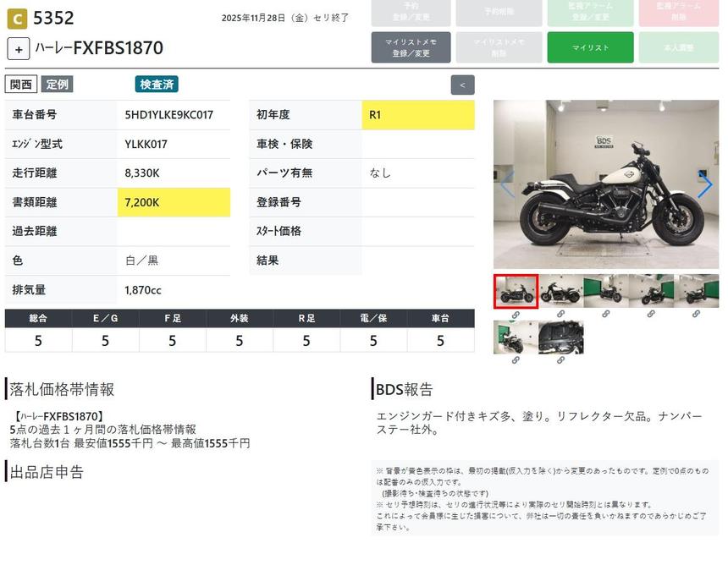Select the red-outlined first thumbnail

click(x=516, y=291)
